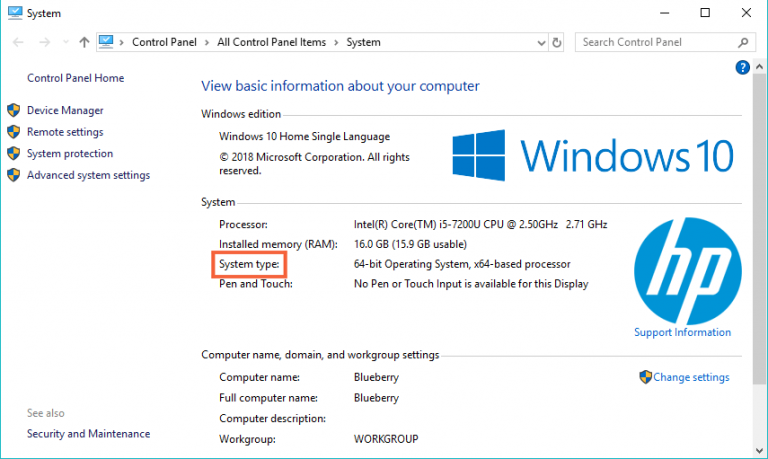Click the Forward navigation arrow
This screenshot has width=768, height=459.
[x=44, y=43]
